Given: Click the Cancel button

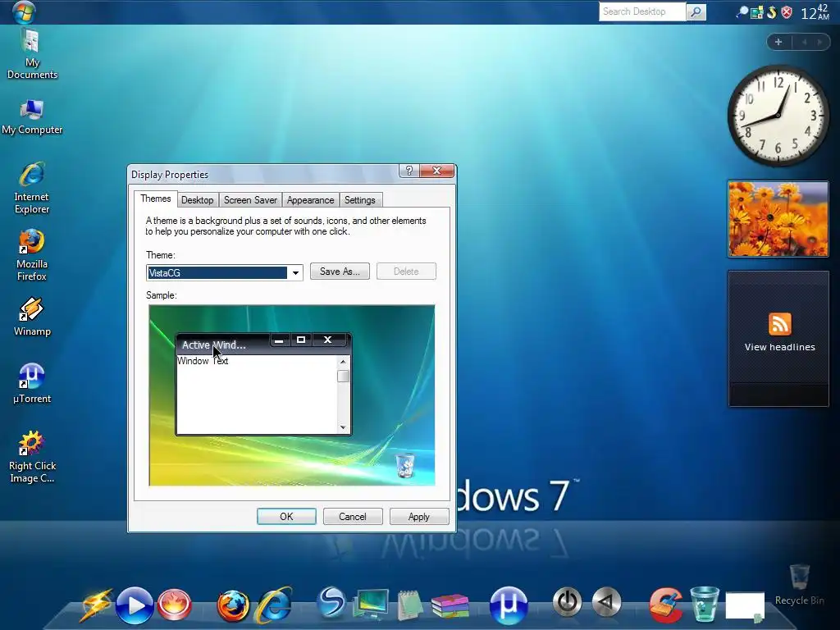Looking at the screenshot, I should click(353, 517).
